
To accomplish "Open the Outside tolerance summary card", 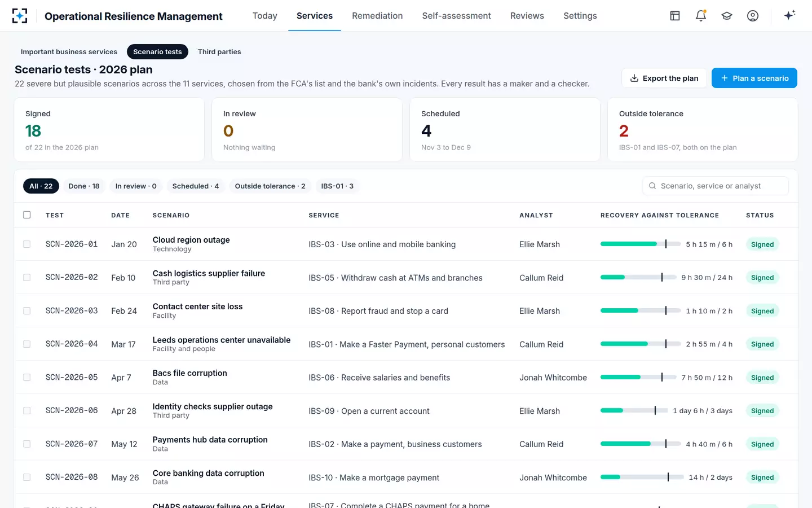I will [x=703, y=130].
